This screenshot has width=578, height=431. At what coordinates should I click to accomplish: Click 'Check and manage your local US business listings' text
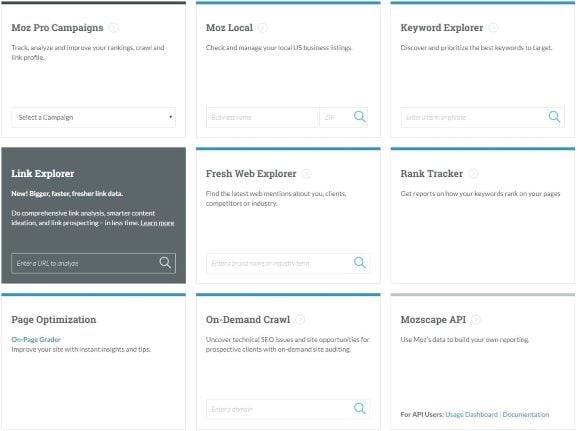[279, 48]
